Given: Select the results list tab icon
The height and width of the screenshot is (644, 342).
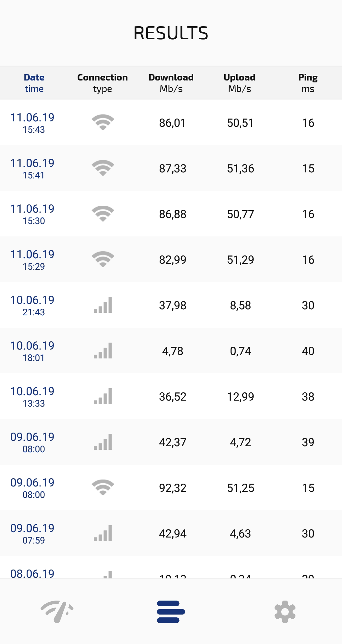Looking at the screenshot, I should tap(171, 612).
